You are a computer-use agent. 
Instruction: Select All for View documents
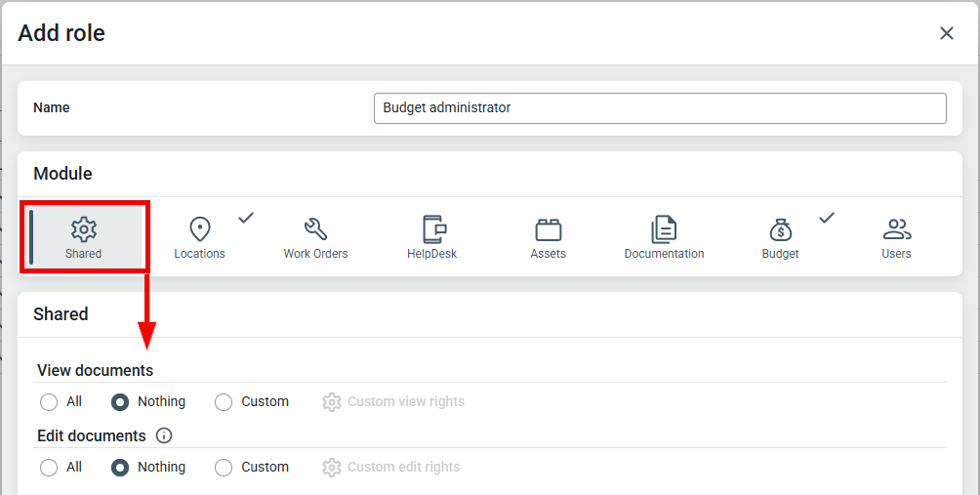pyautogui.click(x=49, y=402)
